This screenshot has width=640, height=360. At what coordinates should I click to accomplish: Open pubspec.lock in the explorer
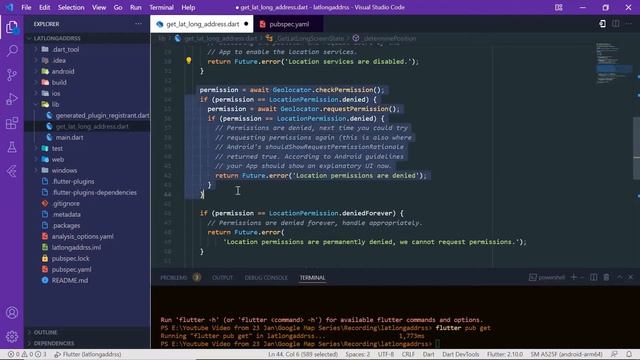pos(70,258)
